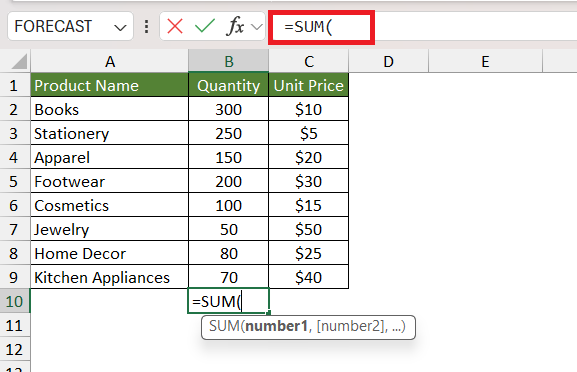
Task: Click the Footwear cell
Action: click(x=110, y=181)
